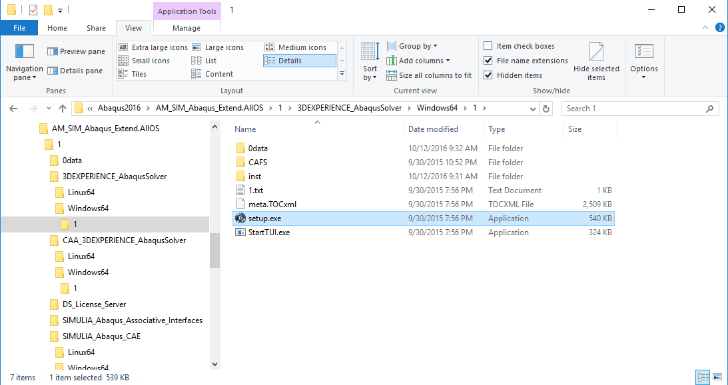Select CAA_3DEXPERIENCE_AbaqusSolver tree folder
Image resolution: width=728 pixels, height=385 pixels.
click(124, 240)
